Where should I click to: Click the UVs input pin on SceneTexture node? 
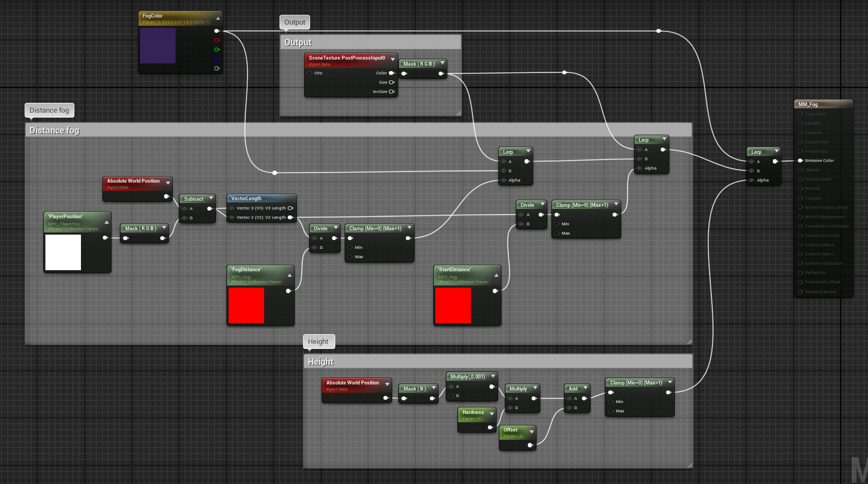pyautogui.click(x=310, y=73)
